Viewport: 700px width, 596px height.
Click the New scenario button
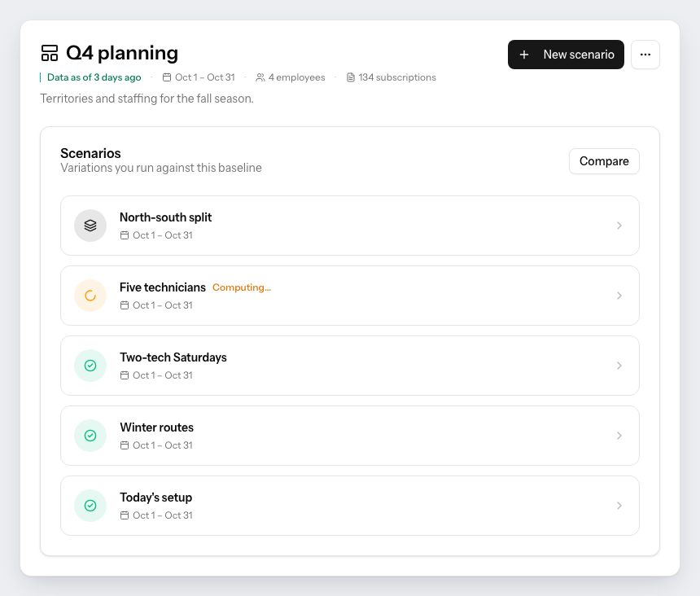pyautogui.click(x=566, y=55)
